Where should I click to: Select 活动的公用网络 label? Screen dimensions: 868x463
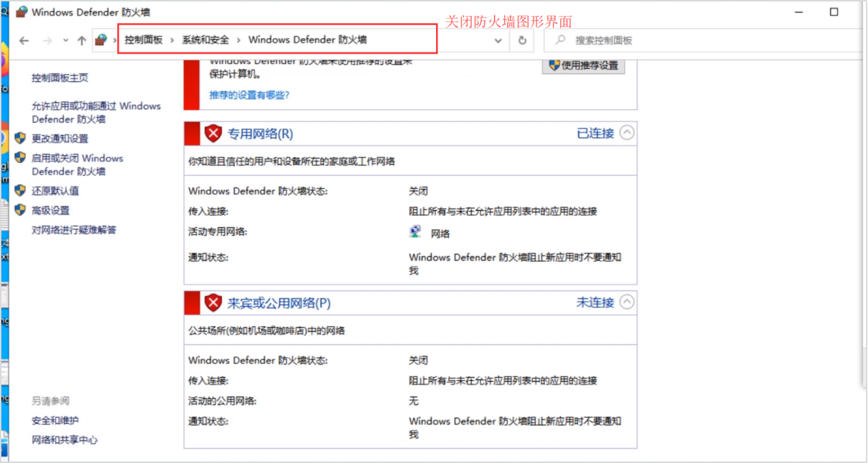click(x=223, y=401)
